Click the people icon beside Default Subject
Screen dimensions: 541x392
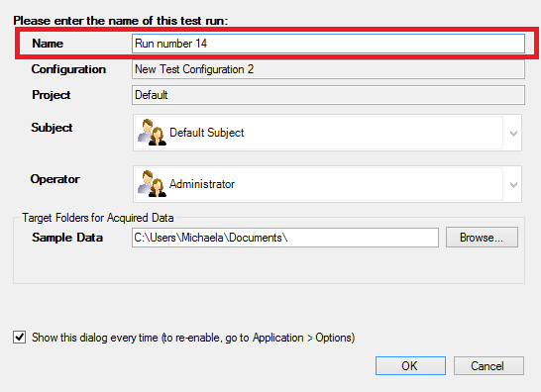pyautogui.click(x=152, y=132)
